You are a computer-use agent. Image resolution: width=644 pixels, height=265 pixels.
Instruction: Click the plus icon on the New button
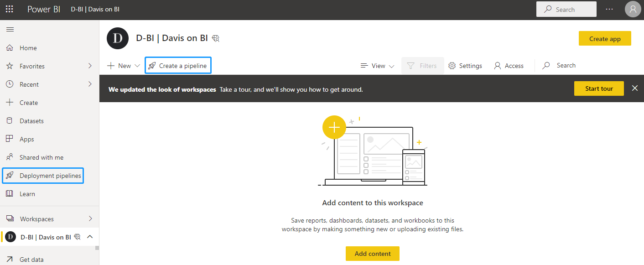111,66
